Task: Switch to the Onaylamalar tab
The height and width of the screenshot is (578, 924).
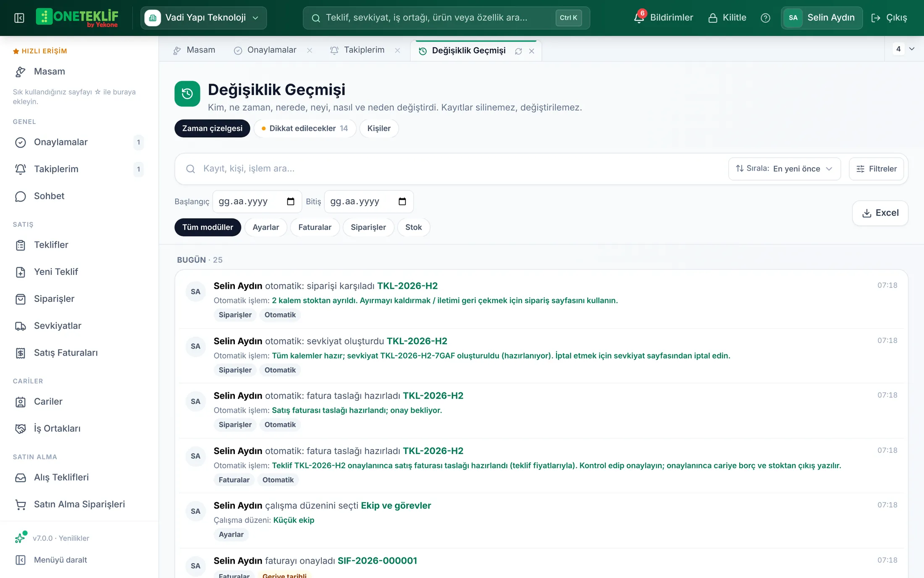Action: click(x=265, y=50)
